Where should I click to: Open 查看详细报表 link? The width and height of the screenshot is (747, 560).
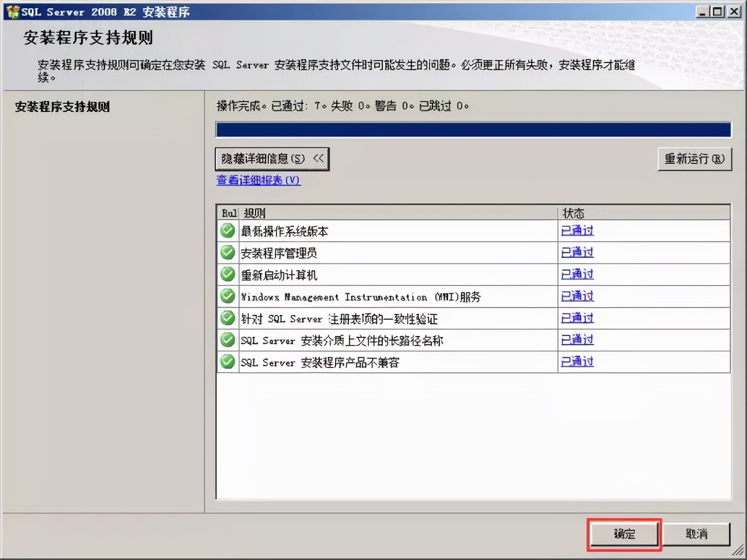(257, 180)
